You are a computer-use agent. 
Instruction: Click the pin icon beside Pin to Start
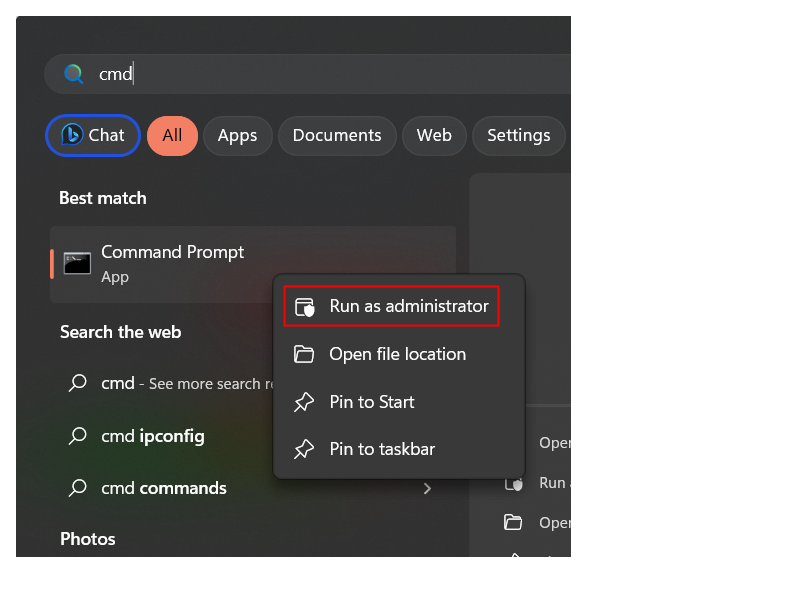tap(304, 402)
